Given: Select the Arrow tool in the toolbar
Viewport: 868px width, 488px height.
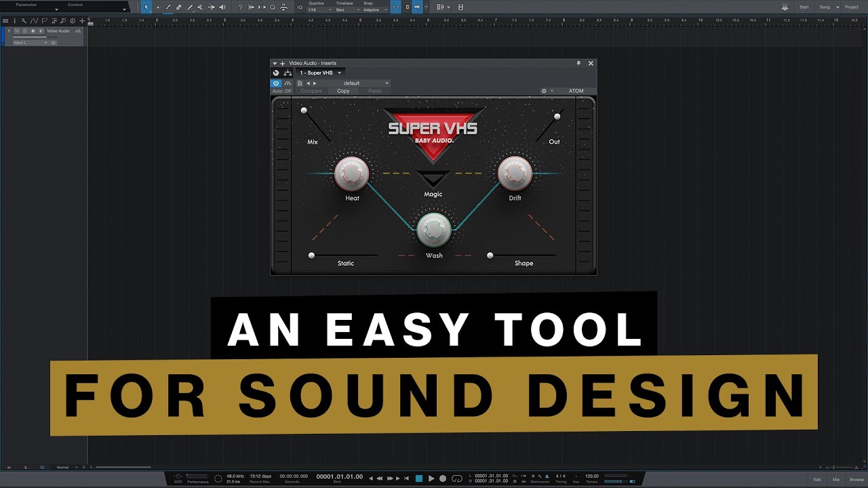Looking at the screenshot, I should (x=146, y=7).
